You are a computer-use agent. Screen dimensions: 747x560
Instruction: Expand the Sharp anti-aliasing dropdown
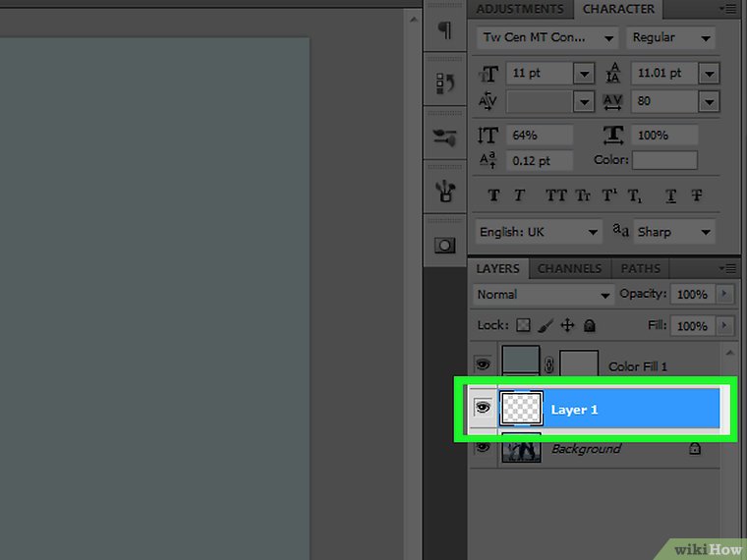pyautogui.click(x=674, y=232)
